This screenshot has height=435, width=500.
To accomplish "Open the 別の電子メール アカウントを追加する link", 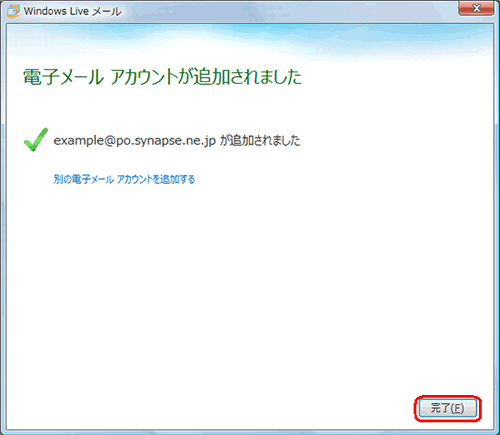I will tap(124, 179).
